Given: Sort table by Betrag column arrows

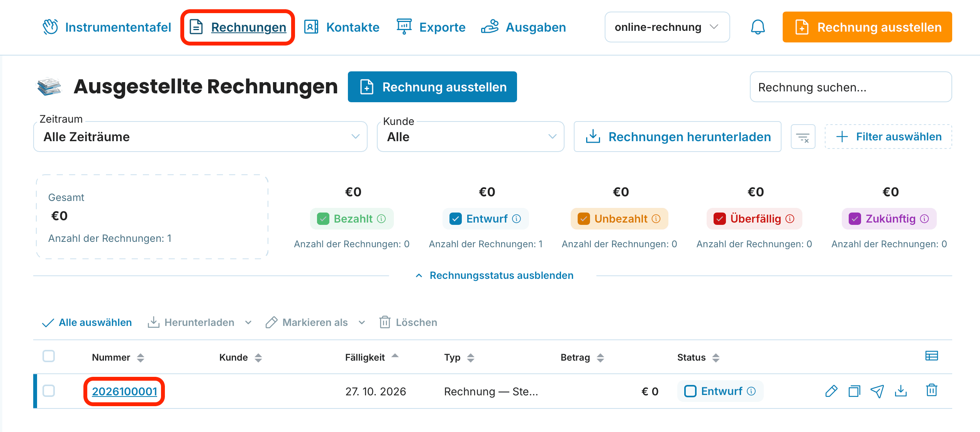Looking at the screenshot, I should point(600,358).
